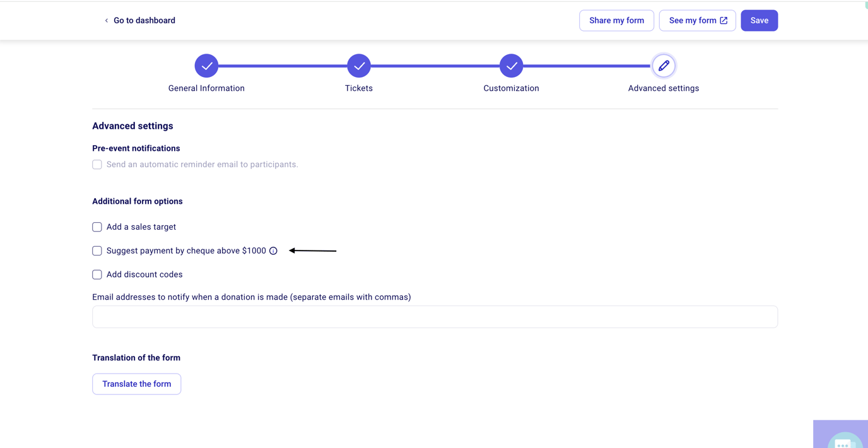
Task: Open Share my form
Action: pyautogui.click(x=616, y=20)
